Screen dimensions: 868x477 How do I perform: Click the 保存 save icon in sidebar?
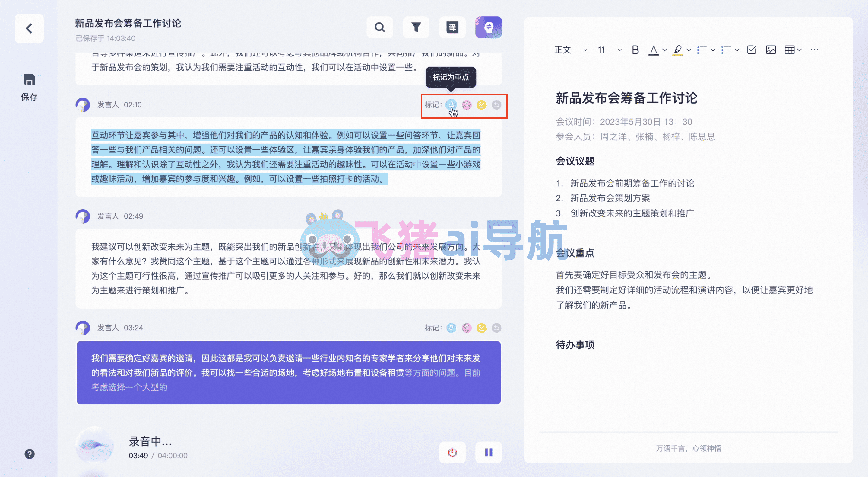[29, 87]
